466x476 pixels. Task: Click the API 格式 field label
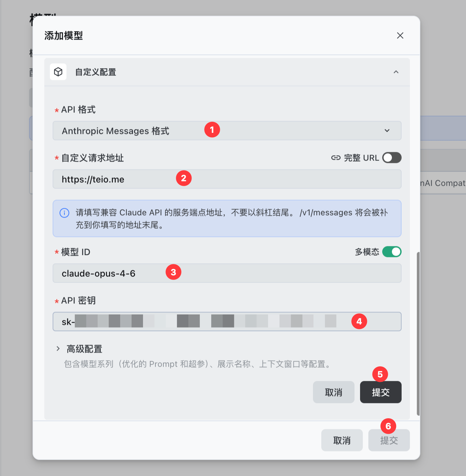78,110
